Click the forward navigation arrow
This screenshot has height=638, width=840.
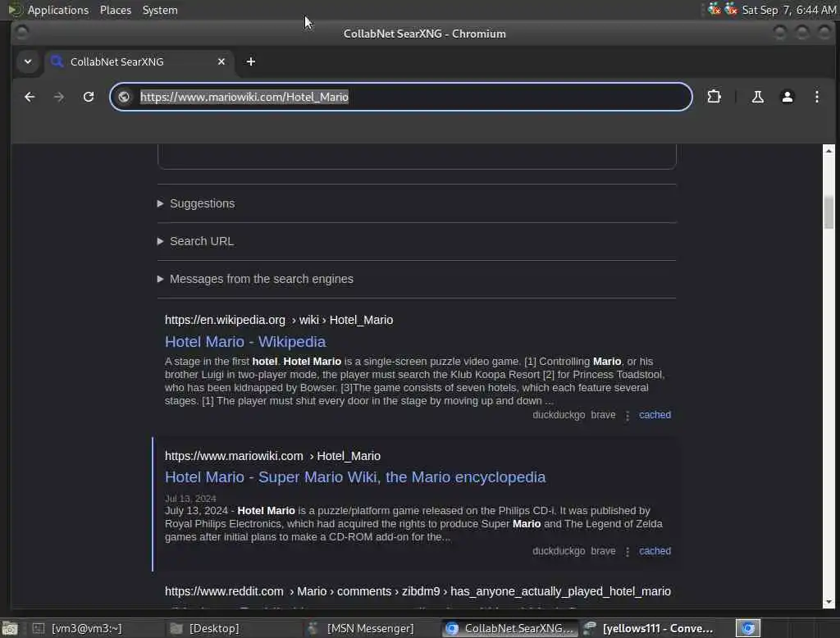tap(59, 97)
